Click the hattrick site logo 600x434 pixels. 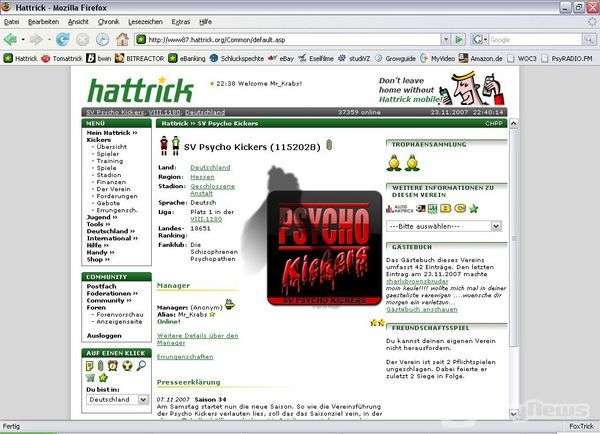(x=140, y=90)
